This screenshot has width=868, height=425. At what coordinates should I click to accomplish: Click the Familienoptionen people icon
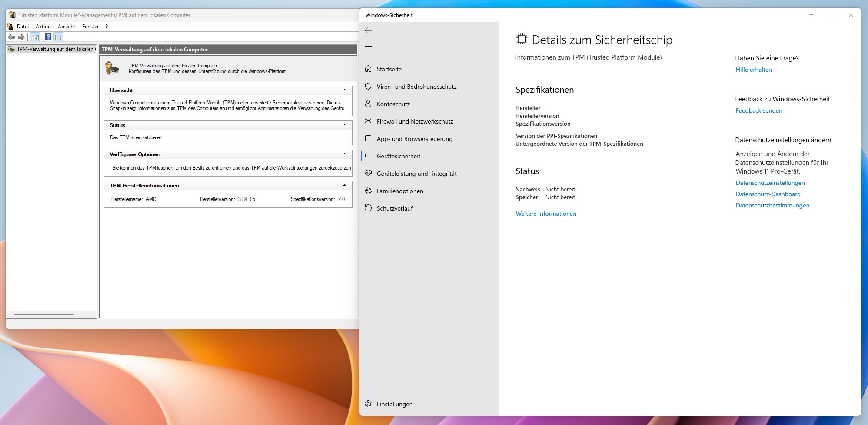(x=368, y=191)
